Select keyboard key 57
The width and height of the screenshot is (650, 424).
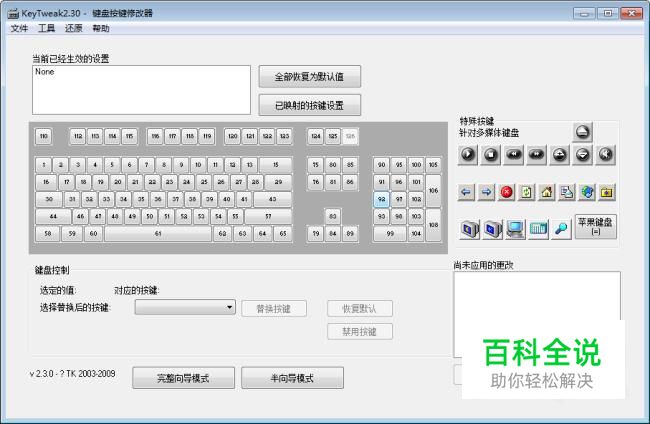pos(269,216)
